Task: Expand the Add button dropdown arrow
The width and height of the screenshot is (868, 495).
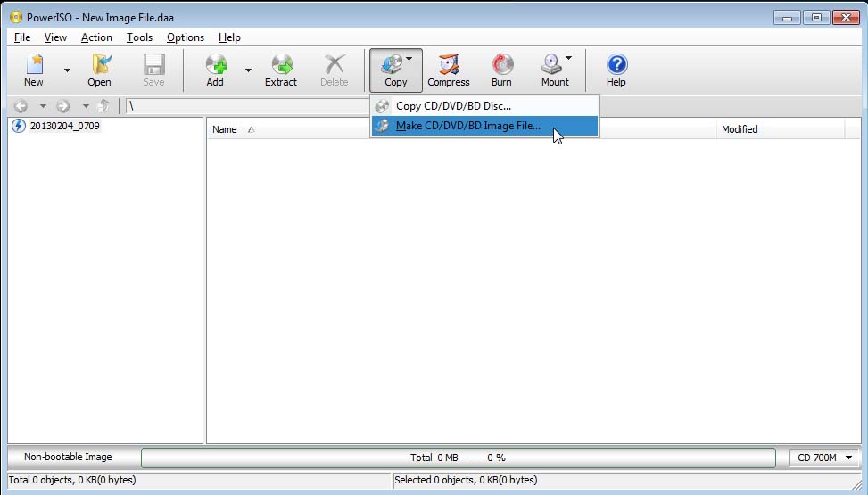Action: coord(248,70)
